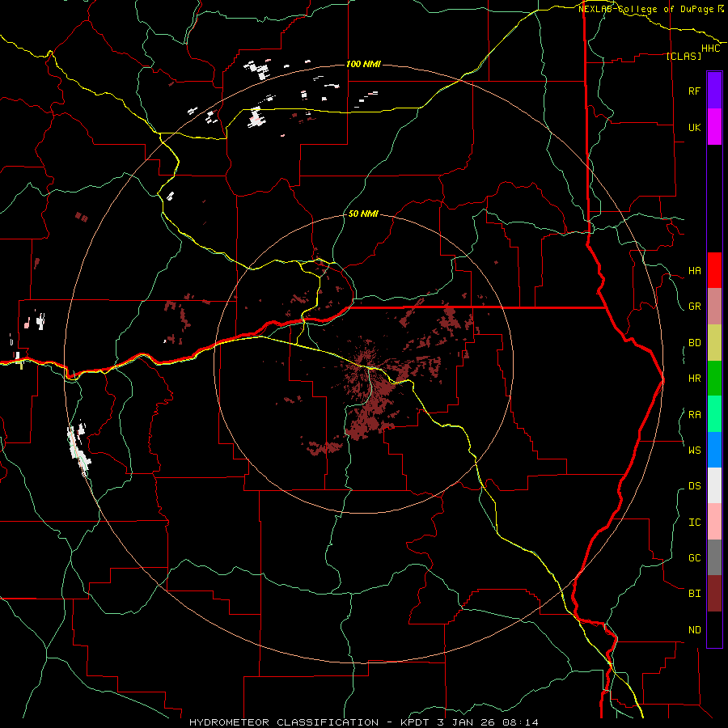The image size is (728, 728).
Task: Click the ND black legend swatch
Action: click(714, 629)
